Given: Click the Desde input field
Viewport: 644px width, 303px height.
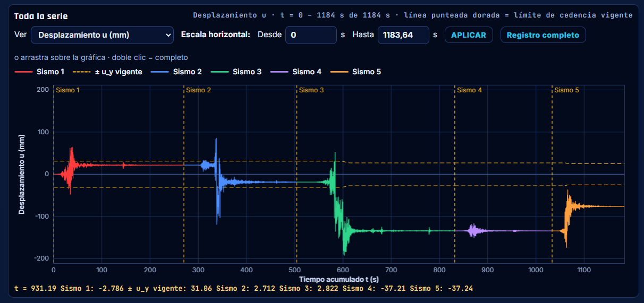Looking at the screenshot, I should 311,35.
